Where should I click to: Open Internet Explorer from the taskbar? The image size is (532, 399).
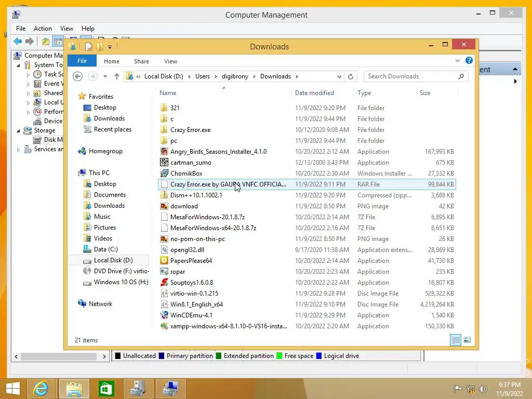click(41, 389)
